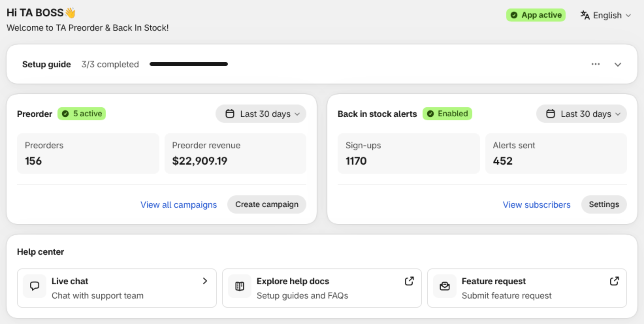Click the waving hand emoji in greeting
The image size is (644, 324).
[x=70, y=13]
